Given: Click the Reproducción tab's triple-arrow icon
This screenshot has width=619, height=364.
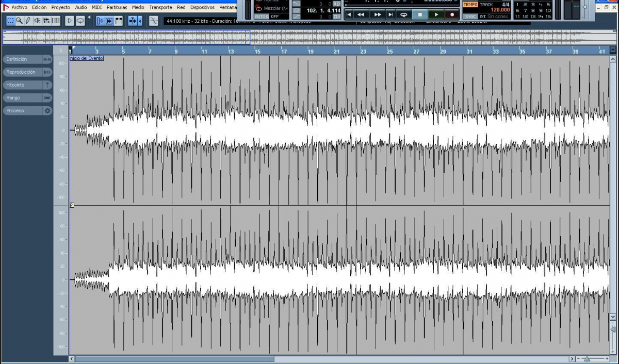Looking at the screenshot, I should click(x=47, y=72).
